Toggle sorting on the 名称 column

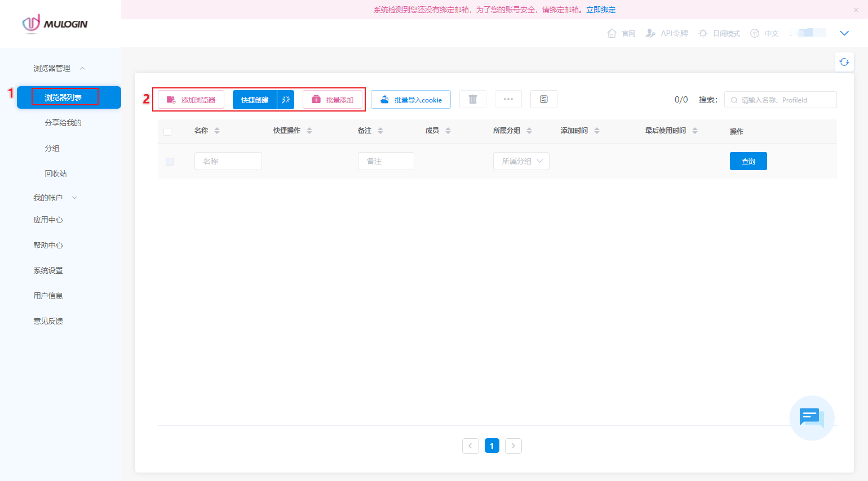pos(216,130)
